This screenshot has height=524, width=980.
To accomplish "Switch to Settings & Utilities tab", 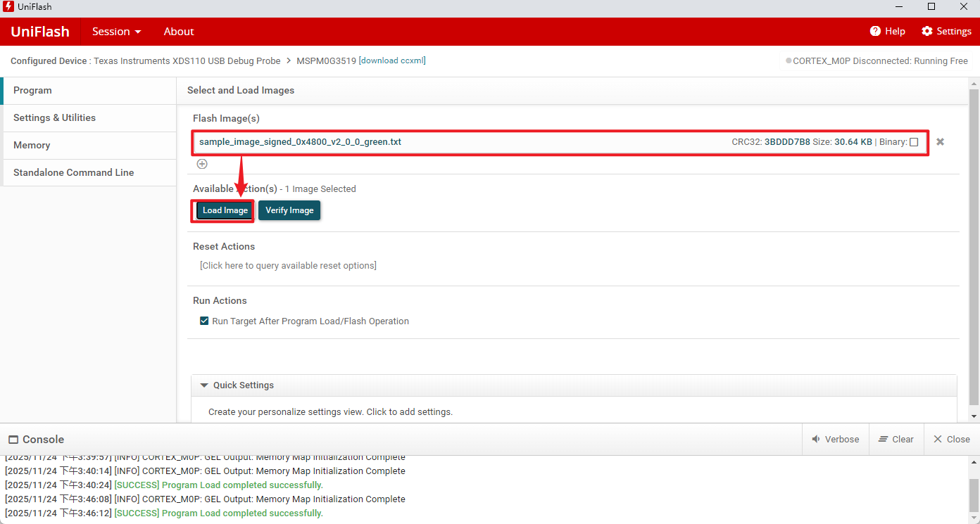I will click(x=54, y=118).
